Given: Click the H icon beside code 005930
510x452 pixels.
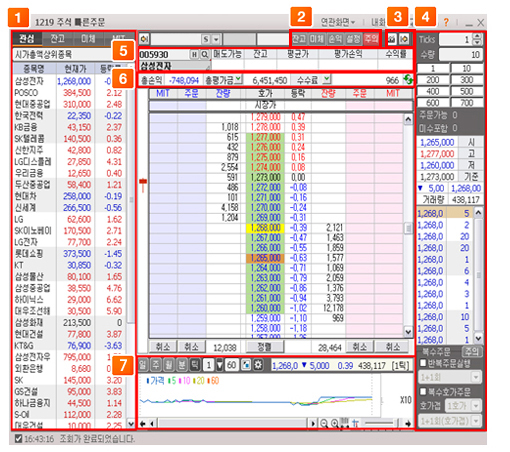Looking at the screenshot, I should coord(194,54).
